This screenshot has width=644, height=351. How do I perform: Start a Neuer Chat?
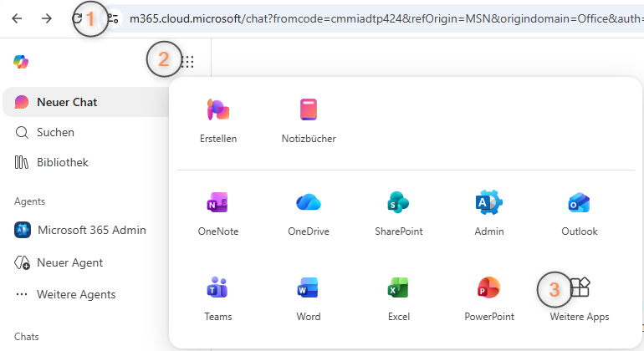(x=86, y=102)
